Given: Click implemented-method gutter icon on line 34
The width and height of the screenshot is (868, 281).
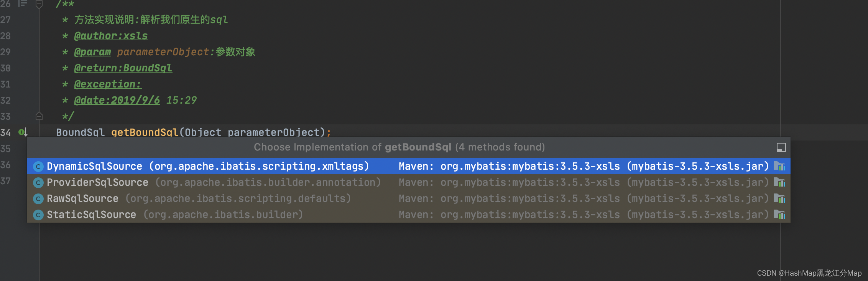Looking at the screenshot, I should pyautogui.click(x=23, y=132).
